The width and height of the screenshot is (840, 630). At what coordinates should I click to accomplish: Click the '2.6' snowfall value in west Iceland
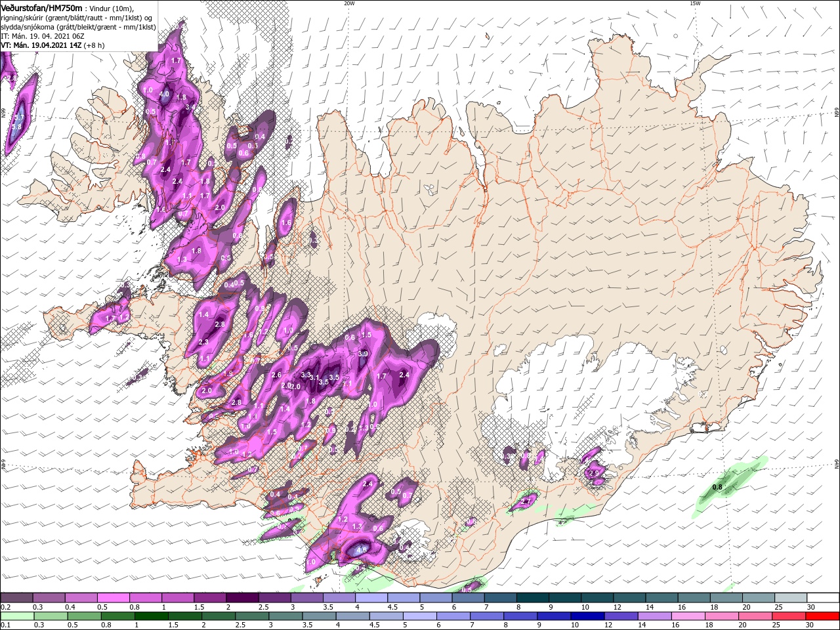click(x=276, y=375)
